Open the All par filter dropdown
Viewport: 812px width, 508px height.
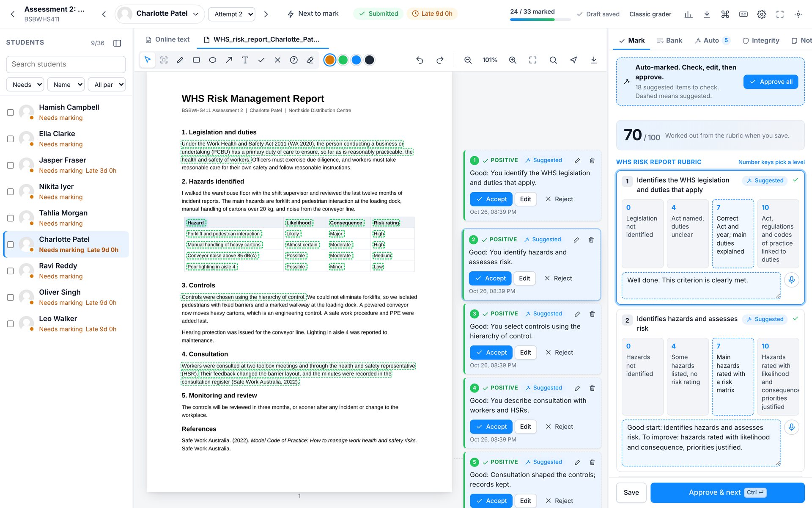[x=107, y=85]
